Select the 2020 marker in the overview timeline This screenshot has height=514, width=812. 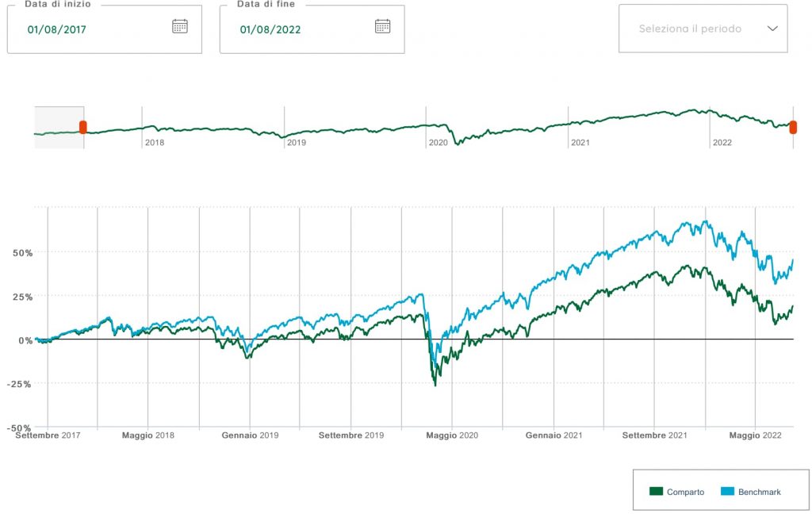[438, 143]
